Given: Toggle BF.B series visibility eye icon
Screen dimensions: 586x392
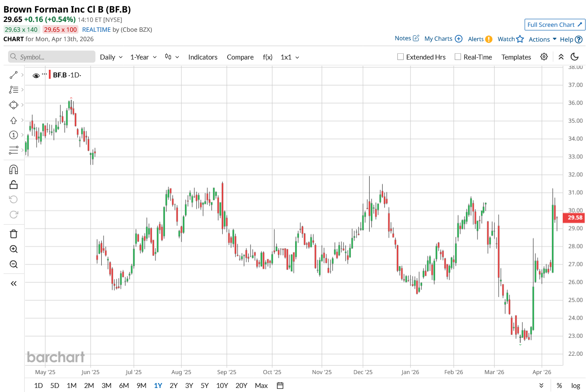Looking at the screenshot, I should 36,76.
